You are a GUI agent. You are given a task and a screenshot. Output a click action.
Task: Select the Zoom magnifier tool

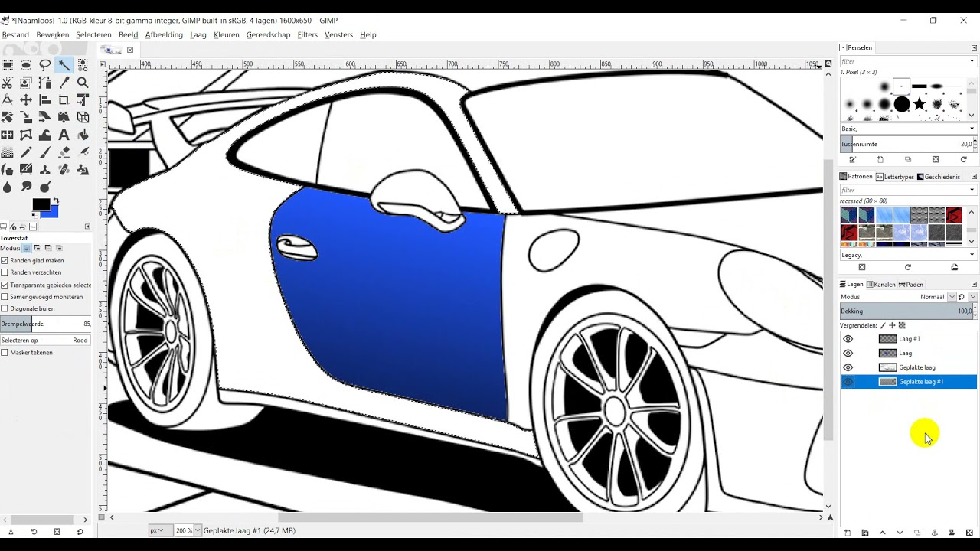coord(83,83)
